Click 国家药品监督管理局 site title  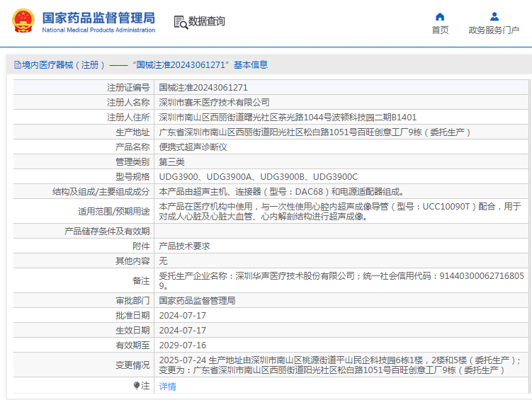click(98, 18)
